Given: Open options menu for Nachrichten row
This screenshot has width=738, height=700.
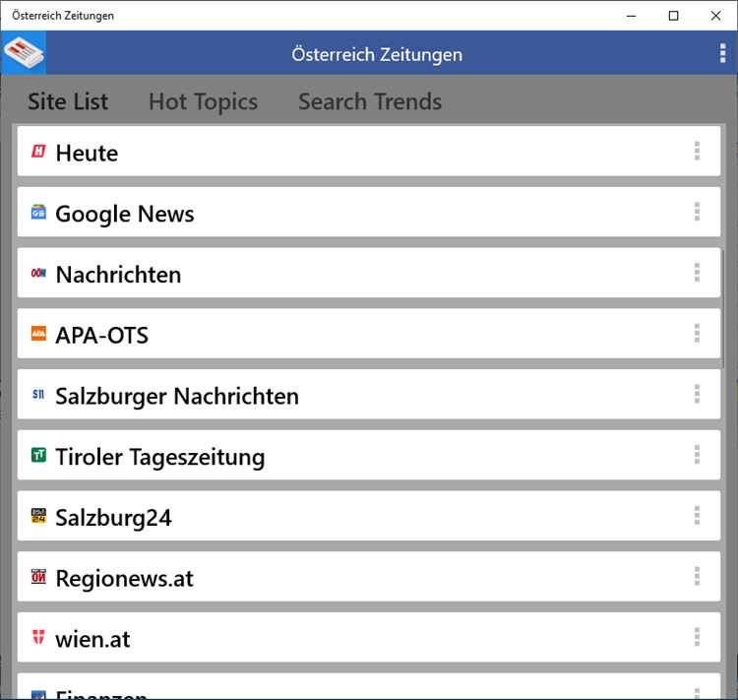Looking at the screenshot, I should coord(697,273).
